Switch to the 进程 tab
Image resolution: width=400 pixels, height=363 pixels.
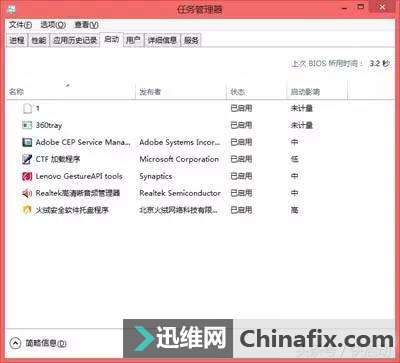[x=17, y=40]
